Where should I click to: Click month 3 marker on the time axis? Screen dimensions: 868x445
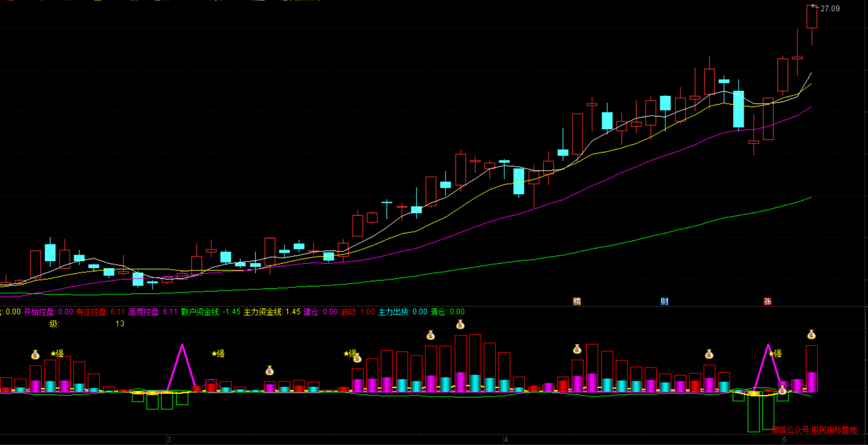169,440
